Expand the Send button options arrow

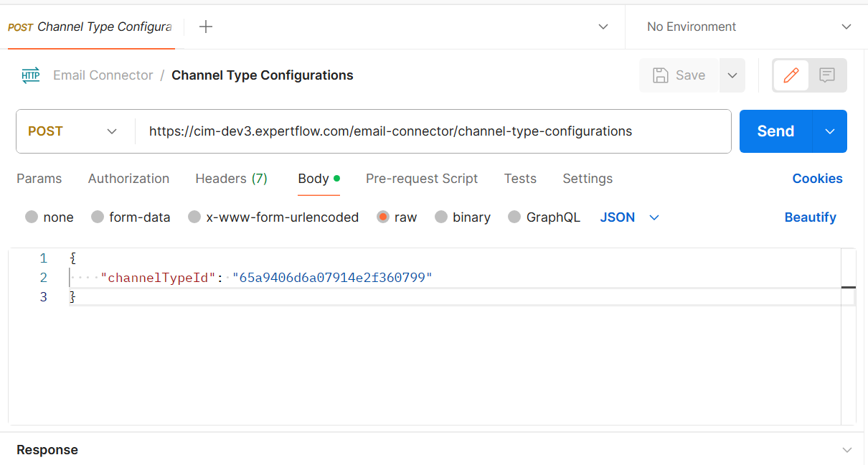(830, 131)
